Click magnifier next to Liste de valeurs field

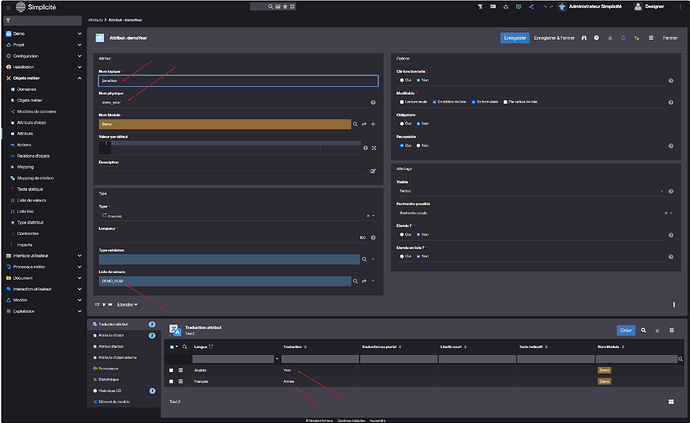click(355, 281)
